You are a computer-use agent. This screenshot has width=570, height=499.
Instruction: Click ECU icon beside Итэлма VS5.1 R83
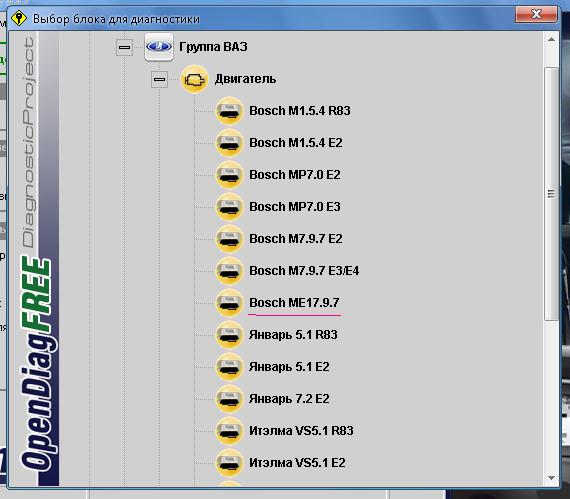tap(229, 430)
